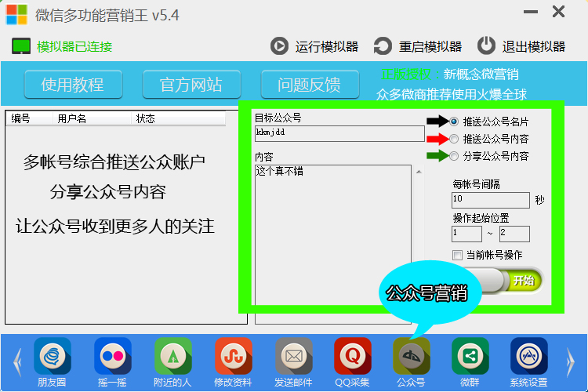This screenshot has width=588, height=392.
Task: Minimize the 微信多功能营销王 window
Action: coord(530,12)
